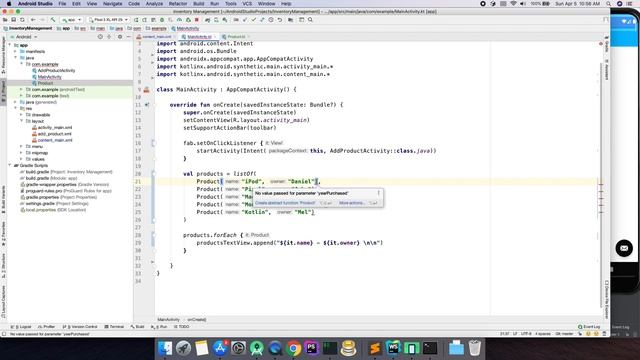
Task: Open Chrome from the Dock
Action: (293, 348)
